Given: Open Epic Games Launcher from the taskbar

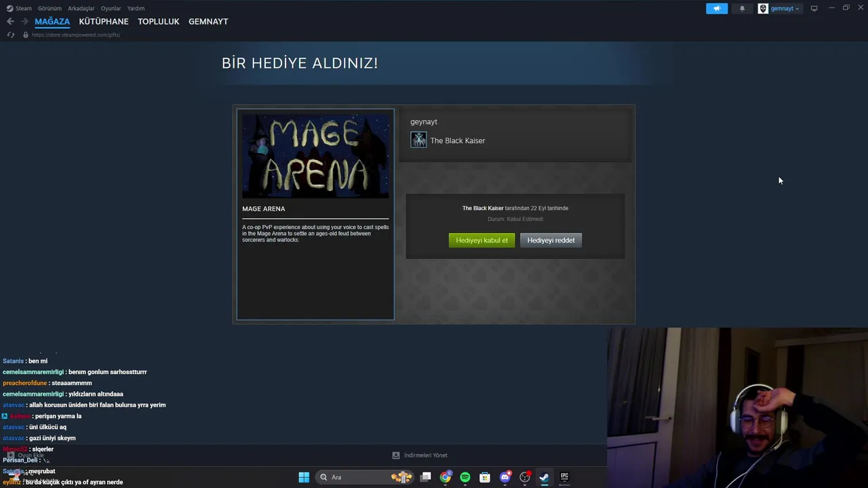Looking at the screenshot, I should click(564, 477).
